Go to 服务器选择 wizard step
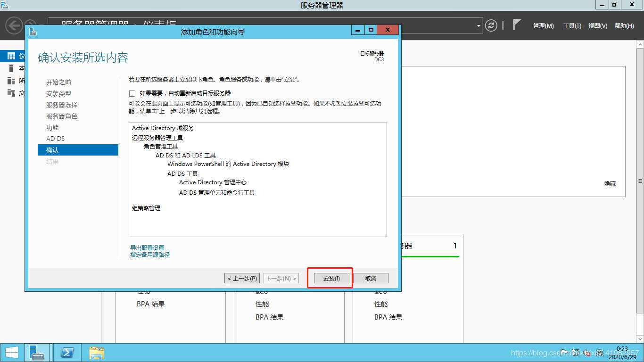 (62, 105)
